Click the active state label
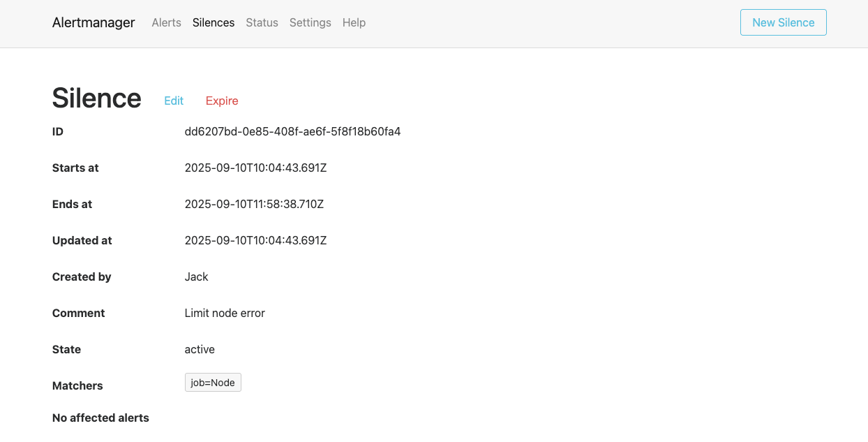This screenshot has width=868, height=442. pos(200,349)
